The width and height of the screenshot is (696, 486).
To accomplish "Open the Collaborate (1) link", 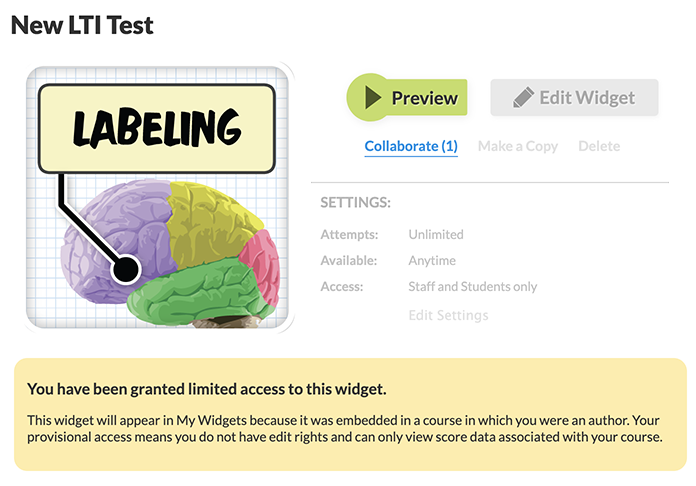I will tap(411, 146).
